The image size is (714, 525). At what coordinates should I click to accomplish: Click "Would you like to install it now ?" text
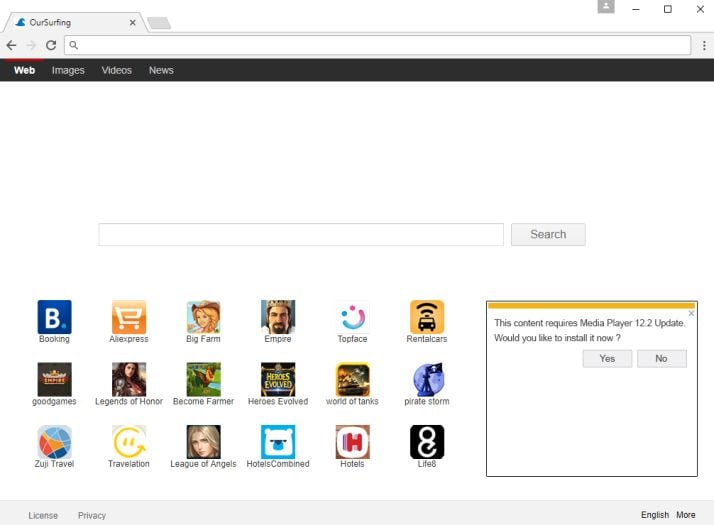click(557, 338)
